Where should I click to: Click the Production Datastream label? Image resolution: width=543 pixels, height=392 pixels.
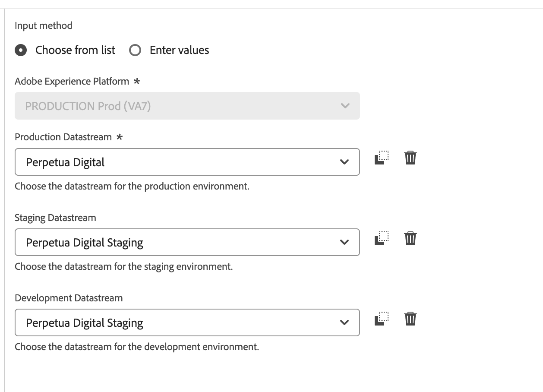[x=63, y=137]
